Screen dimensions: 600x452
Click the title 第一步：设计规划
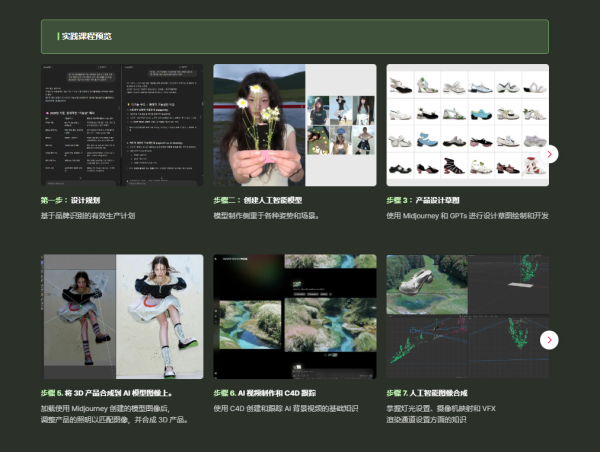[70, 200]
